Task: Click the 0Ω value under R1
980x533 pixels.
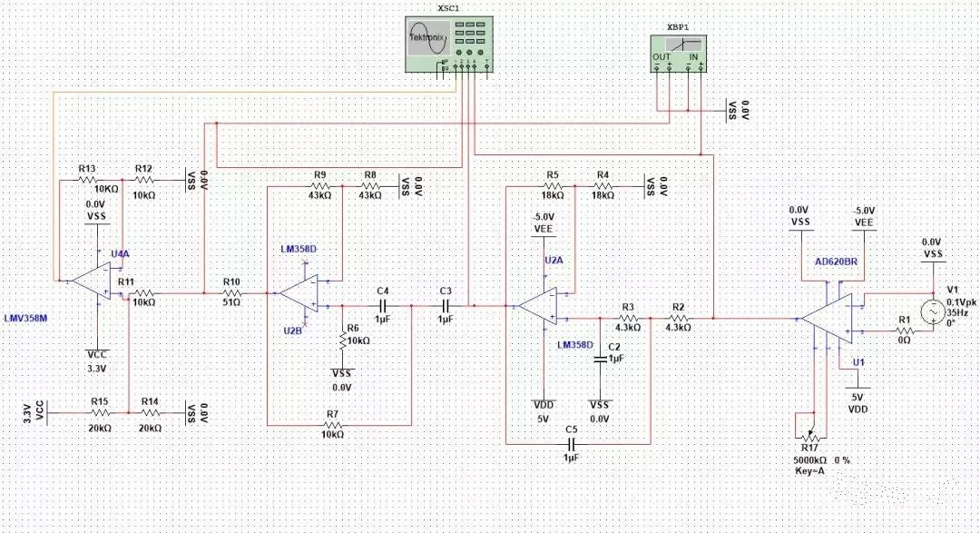Action: 905,341
